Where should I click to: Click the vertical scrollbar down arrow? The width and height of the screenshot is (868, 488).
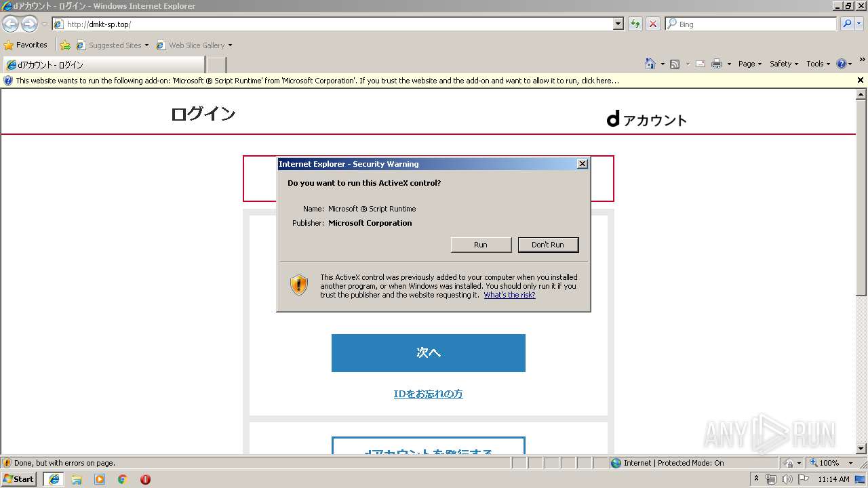pyautogui.click(x=861, y=449)
